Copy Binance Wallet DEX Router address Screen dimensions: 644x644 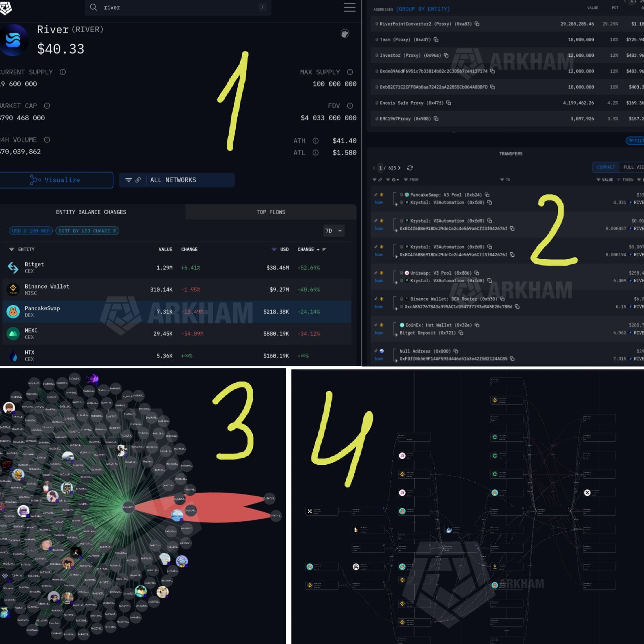click(x=502, y=299)
